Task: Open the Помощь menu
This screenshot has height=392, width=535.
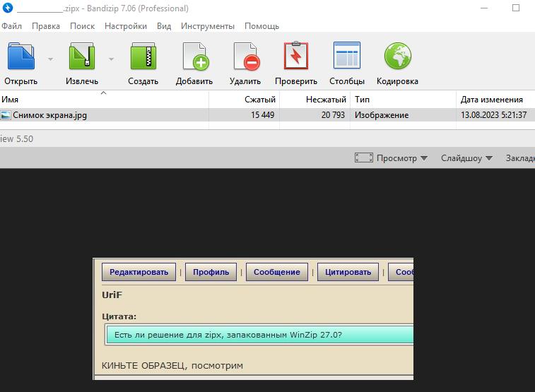Action: coord(261,26)
